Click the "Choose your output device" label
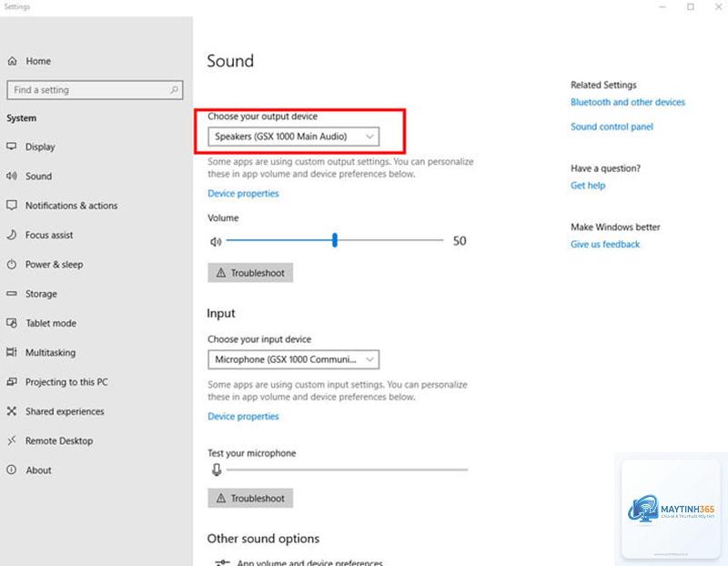Viewport: 728px width, 566px height. click(x=262, y=116)
